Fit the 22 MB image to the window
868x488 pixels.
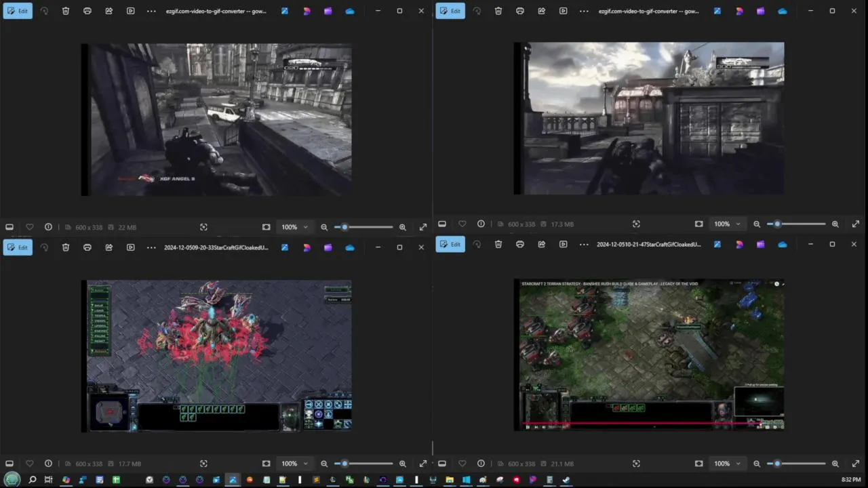pos(267,227)
